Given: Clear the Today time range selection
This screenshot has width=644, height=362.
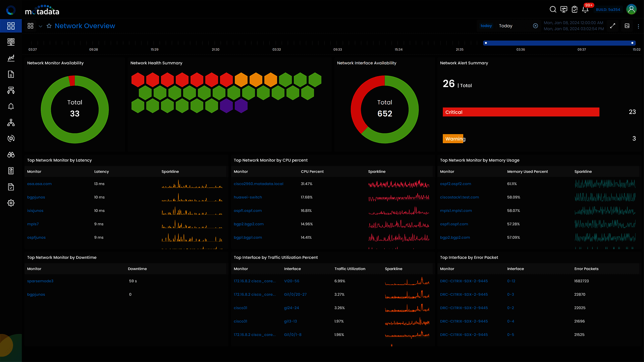Looking at the screenshot, I should (x=535, y=26).
